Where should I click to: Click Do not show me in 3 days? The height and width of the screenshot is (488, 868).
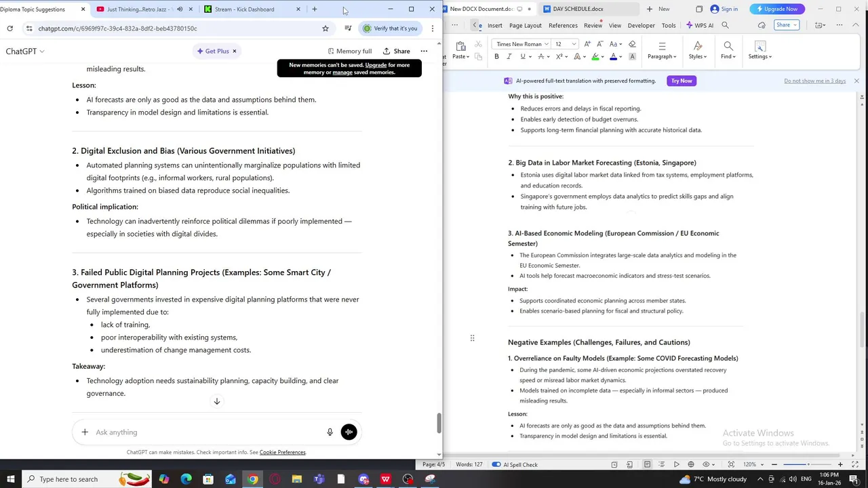pyautogui.click(x=814, y=81)
